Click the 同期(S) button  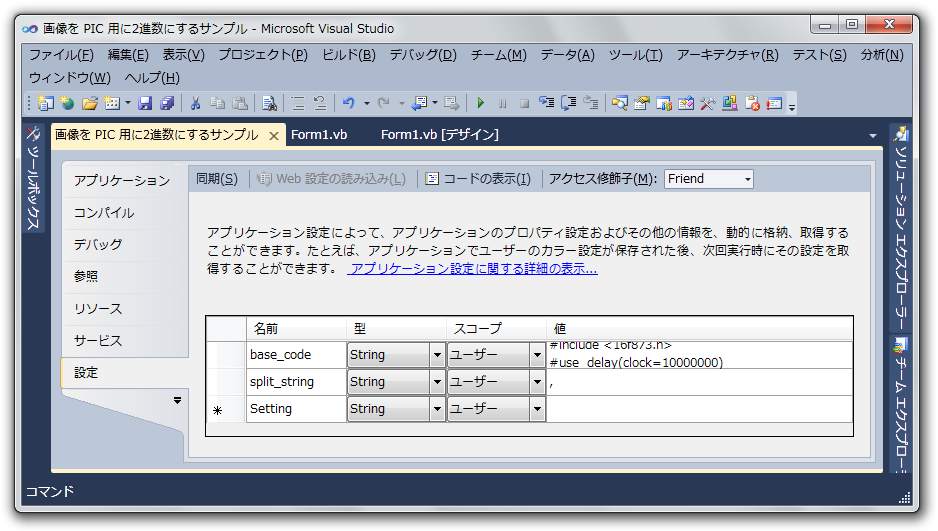pos(217,179)
